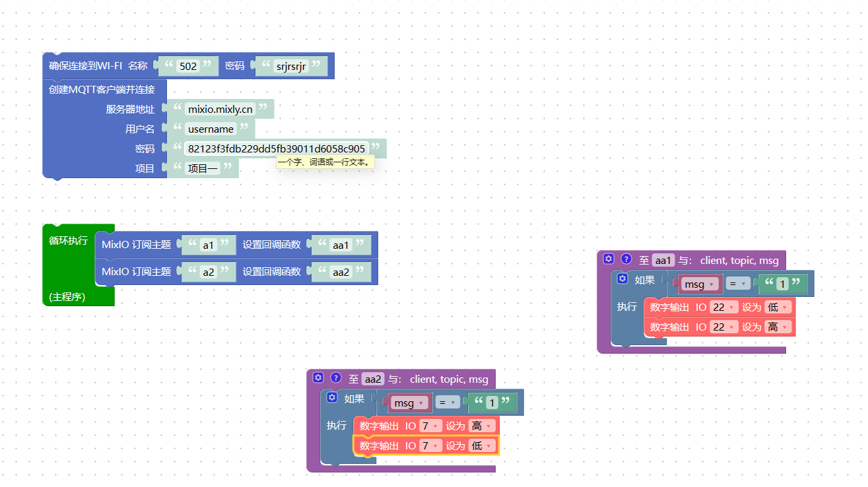Image resolution: width=868 pixels, height=487 pixels.
Task: Click 执行 label in aa2 function
Action: (x=337, y=426)
